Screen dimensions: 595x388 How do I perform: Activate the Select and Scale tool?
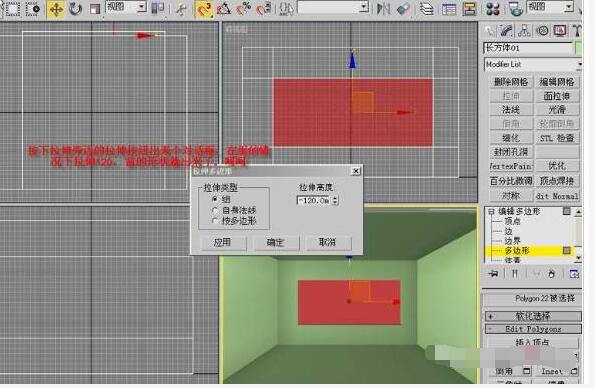coord(95,8)
